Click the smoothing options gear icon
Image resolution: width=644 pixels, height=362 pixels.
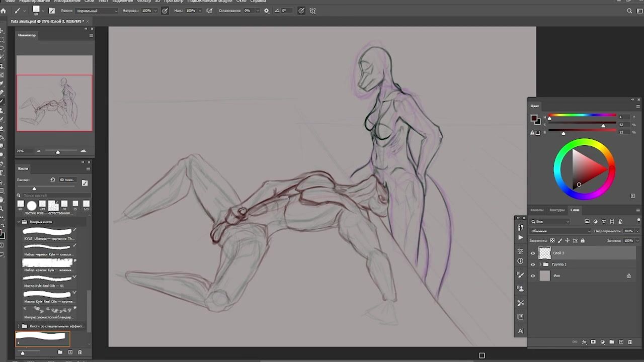click(266, 11)
